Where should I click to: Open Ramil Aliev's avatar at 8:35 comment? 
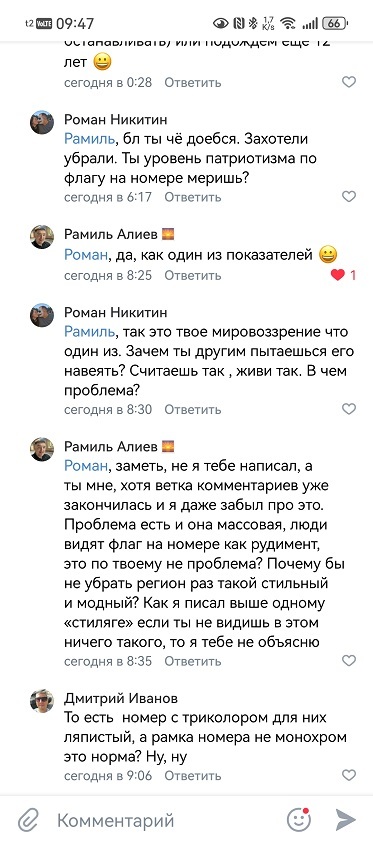[41, 449]
